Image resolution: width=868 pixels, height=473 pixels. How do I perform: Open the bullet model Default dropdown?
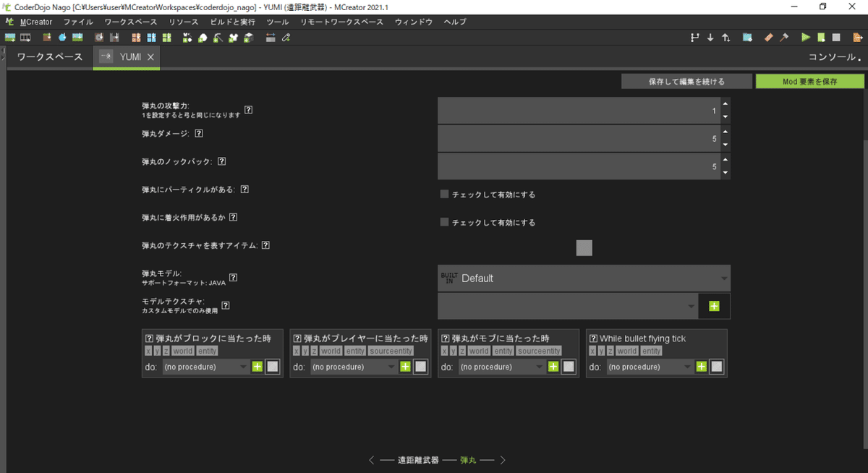[x=584, y=278]
